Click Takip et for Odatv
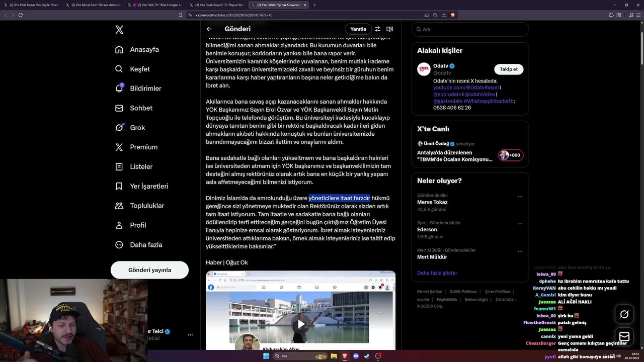644x362 pixels. pos(508,69)
